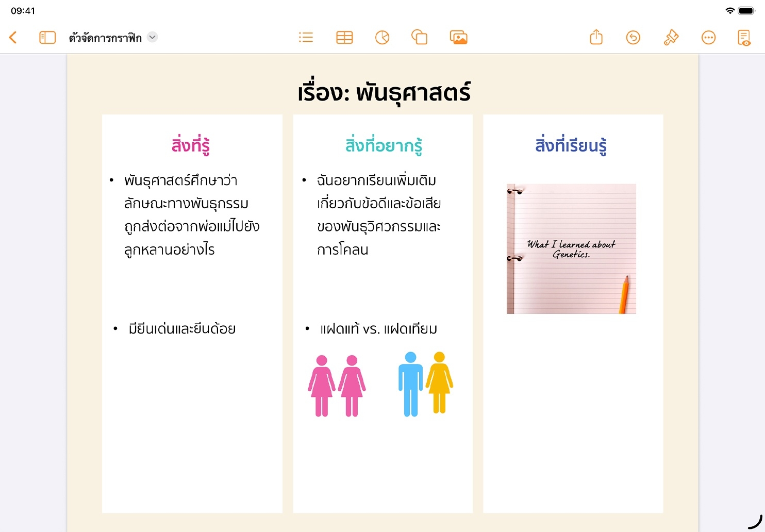Insert a bulleted list from toolbar

pyautogui.click(x=306, y=37)
